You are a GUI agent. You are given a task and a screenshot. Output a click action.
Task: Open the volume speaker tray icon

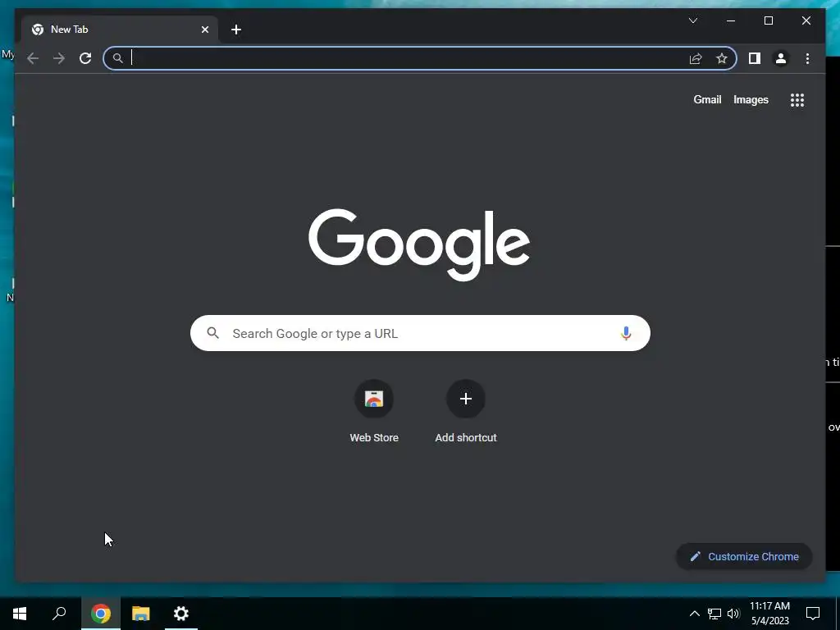click(x=733, y=614)
